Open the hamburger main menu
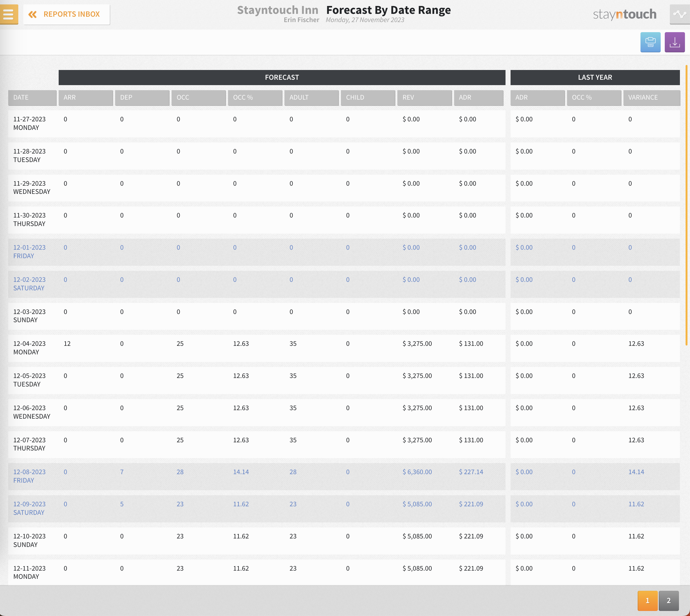The image size is (690, 616). pos(9,14)
